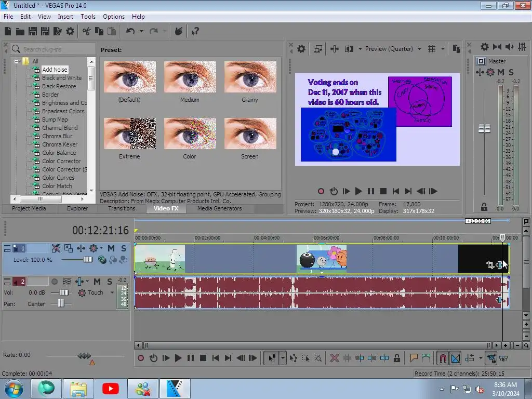Open Touch automation mode dropdown on track 2
532x399 pixels.
112,292
